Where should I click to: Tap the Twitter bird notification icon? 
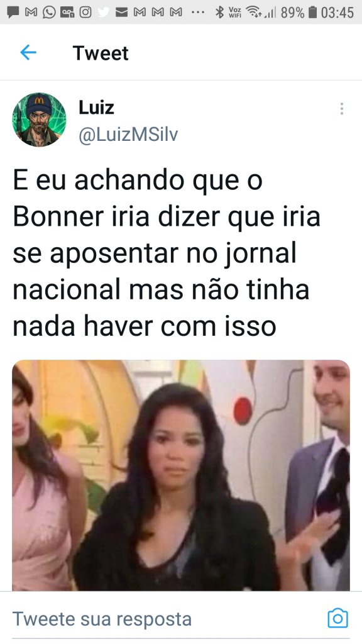104,13
